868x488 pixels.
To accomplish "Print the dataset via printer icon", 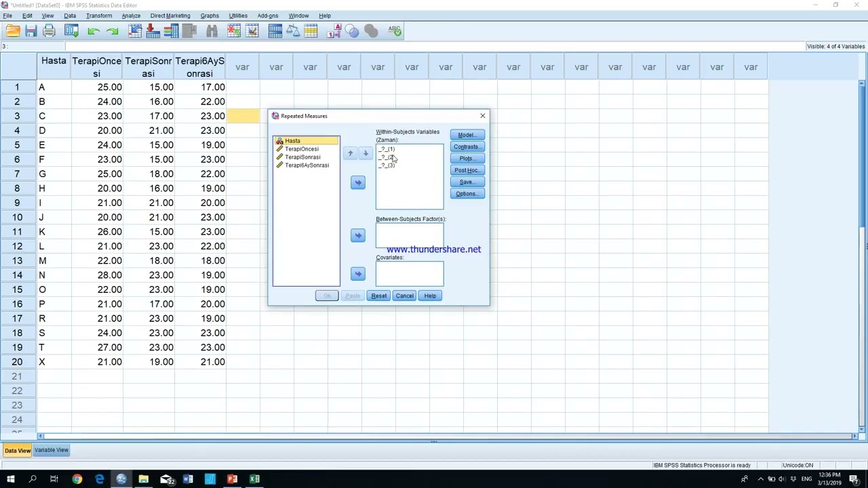I will [x=49, y=30].
